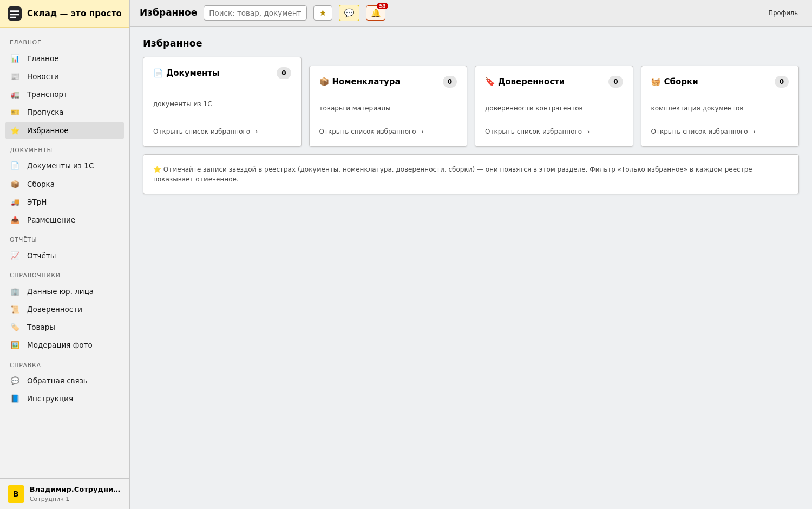Click username Владимир.Сотрудни… at bottom
The height and width of the screenshot is (509, 812).
75,489
